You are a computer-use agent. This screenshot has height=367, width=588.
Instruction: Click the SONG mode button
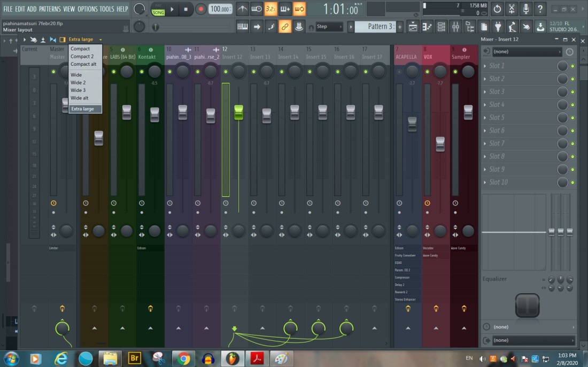pyautogui.click(x=158, y=12)
